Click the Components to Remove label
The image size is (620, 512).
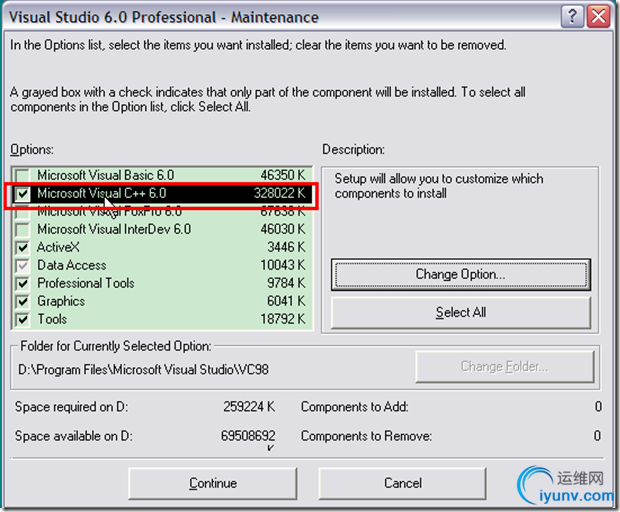[x=367, y=436]
